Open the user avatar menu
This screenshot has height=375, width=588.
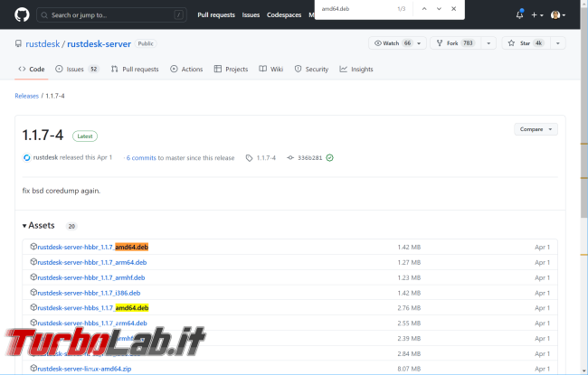point(558,15)
